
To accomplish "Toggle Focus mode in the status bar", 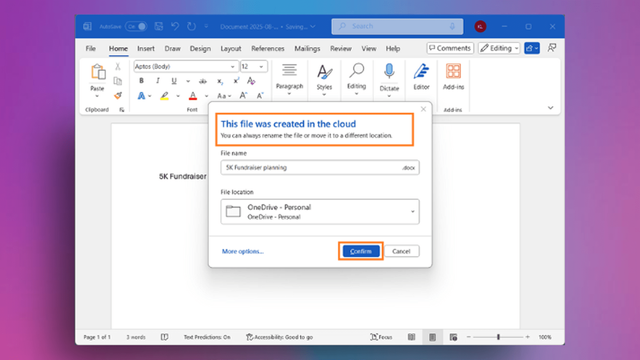I will (381, 337).
